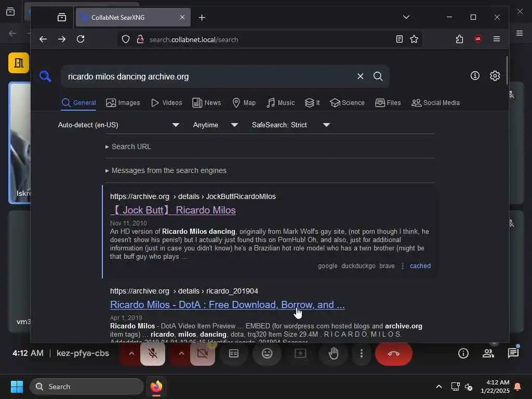The image size is (532, 399).
Task: Switch to the Videos search tab
Action: point(167,103)
